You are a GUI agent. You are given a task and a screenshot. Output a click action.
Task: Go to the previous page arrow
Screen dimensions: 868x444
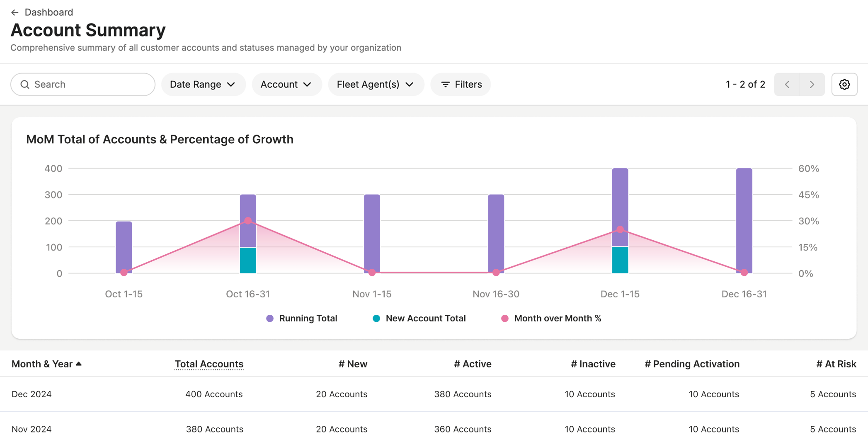[x=787, y=84]
